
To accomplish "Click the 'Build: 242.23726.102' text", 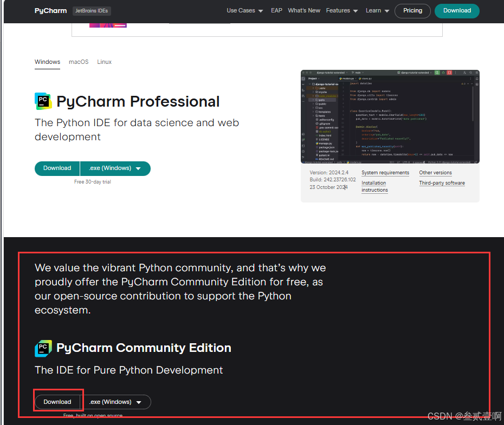I will [333, 180].
